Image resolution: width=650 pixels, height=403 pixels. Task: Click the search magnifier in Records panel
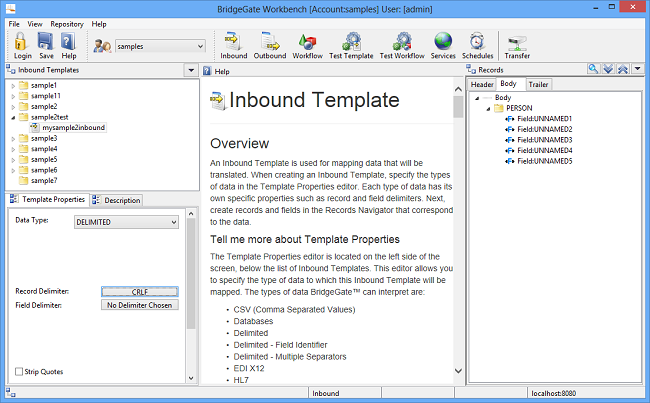point(593,69)
